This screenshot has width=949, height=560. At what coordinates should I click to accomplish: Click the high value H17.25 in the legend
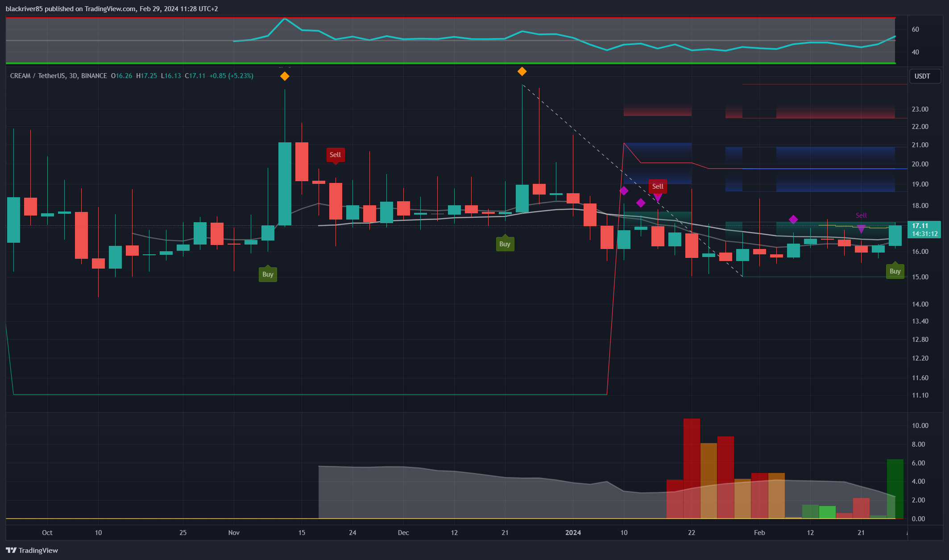pyautogui.click(x=146, y=76)
